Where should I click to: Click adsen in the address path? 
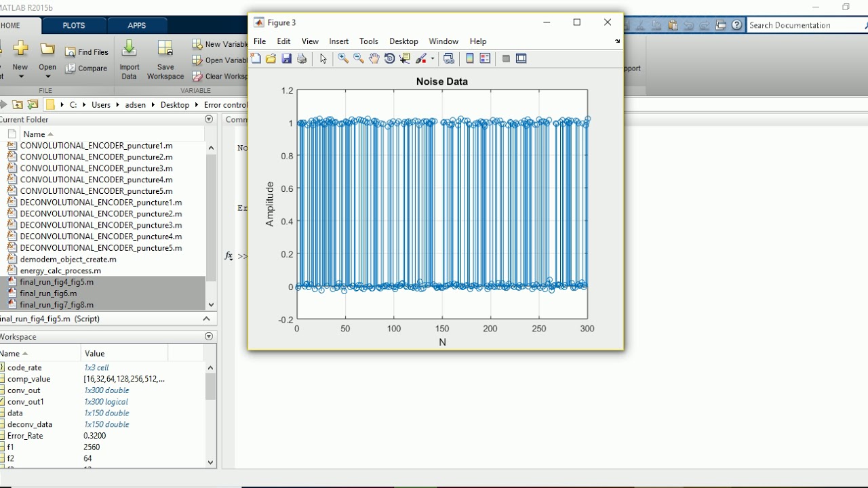[x=136, y=105]
